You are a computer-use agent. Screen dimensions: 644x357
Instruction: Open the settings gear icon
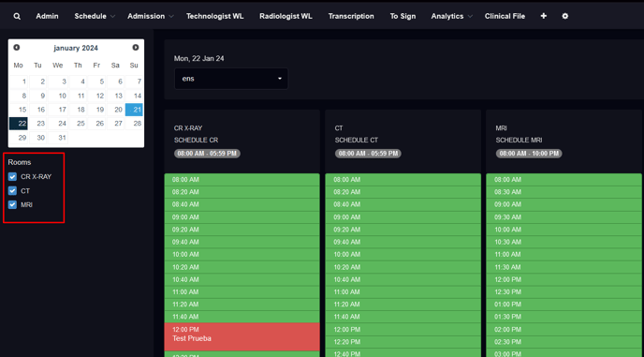point(565,16)
